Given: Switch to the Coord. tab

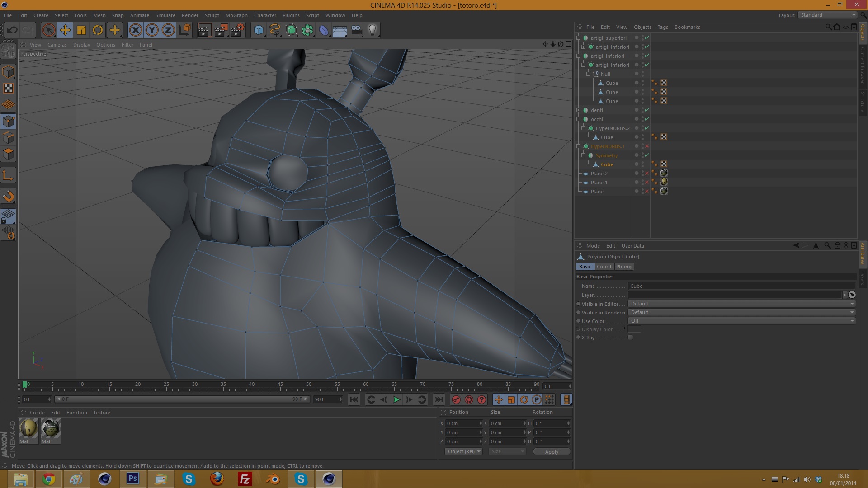Looking at the screenshot, I should pos(604,267).
